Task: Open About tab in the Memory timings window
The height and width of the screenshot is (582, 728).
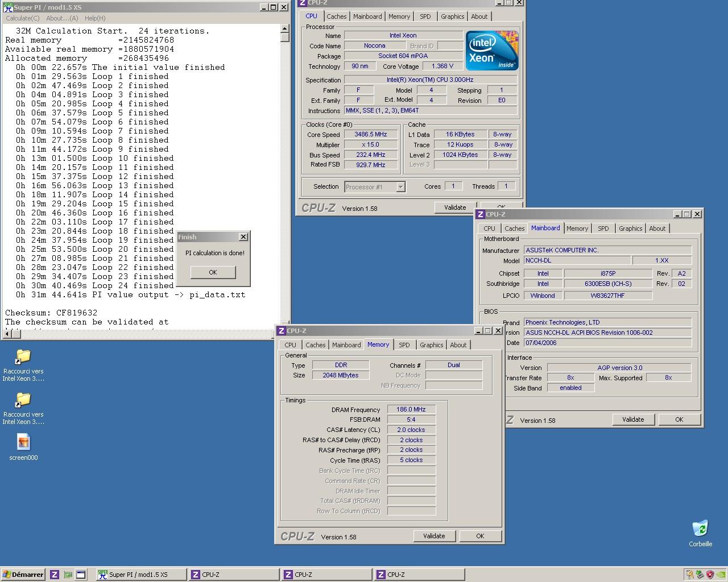Action: pyautogui.click(x=458, y=345)
